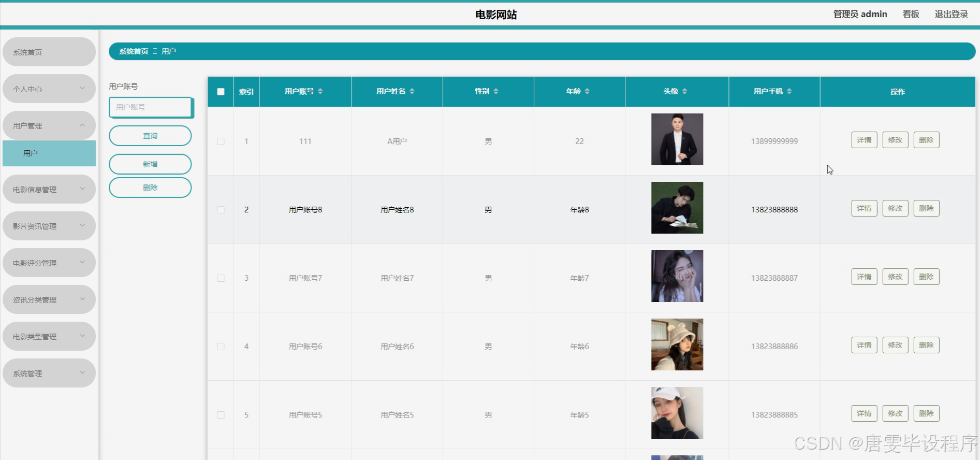Image resolution: width=980 pixels, height=460 pixels.
Task: Sort by 用户账号 column arrows
Action: pyautogui.click(x=320, y=91)
